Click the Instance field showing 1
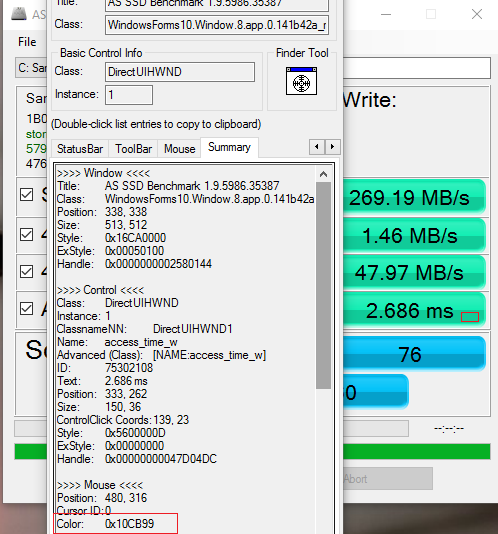This screenshot has height=534, width=498. pos(129,95)
